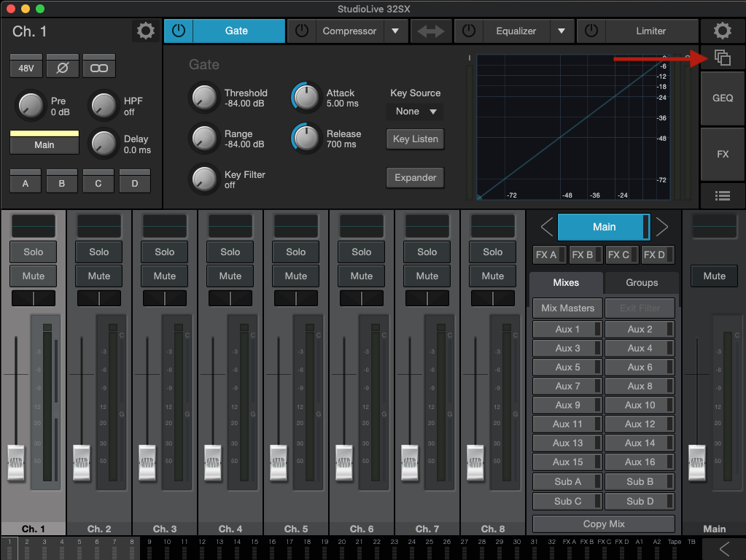Open the GEQ panel

pos(722,98)
